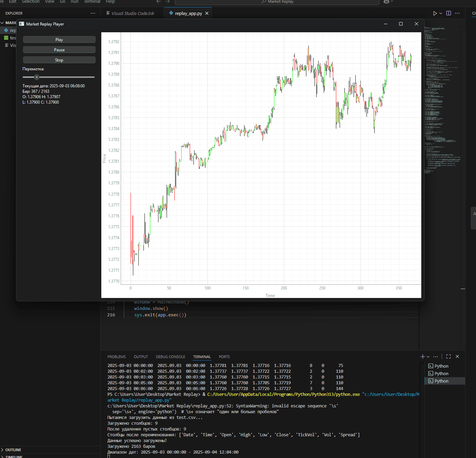476x458 pixels.
Task: Open the terminal panel's ellipsis menu
Action: coord(436,356)
